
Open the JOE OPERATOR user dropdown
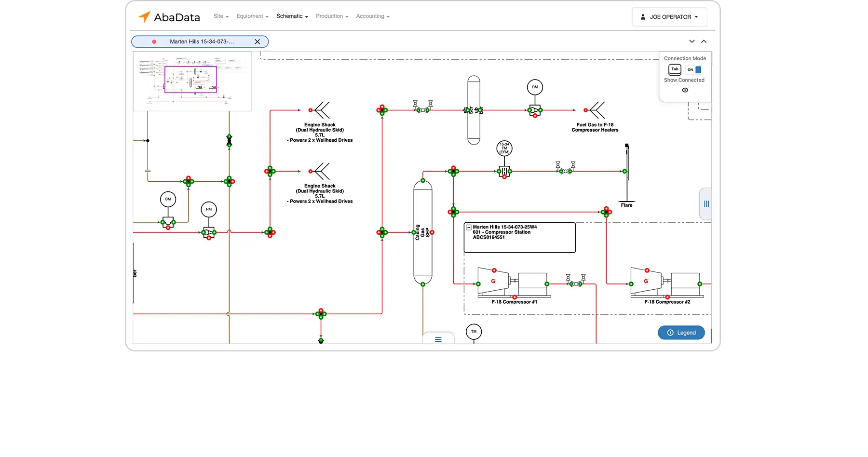[669, 17]
